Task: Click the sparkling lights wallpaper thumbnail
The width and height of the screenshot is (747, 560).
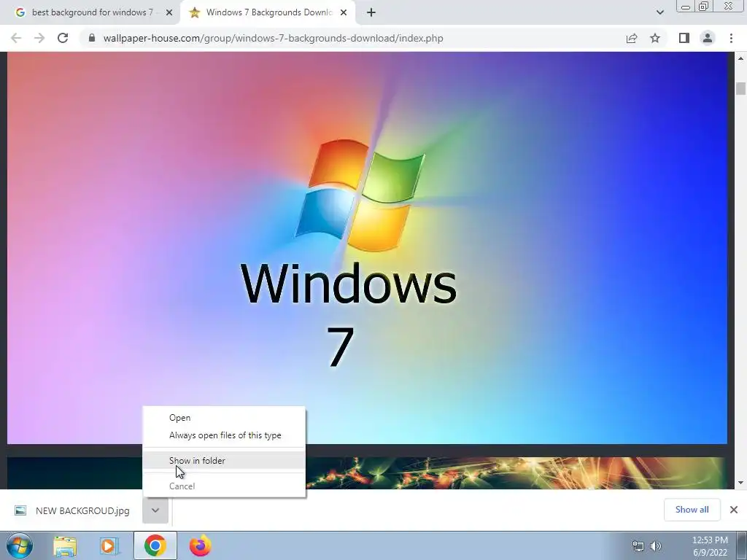Action: [x=515, y=472]
